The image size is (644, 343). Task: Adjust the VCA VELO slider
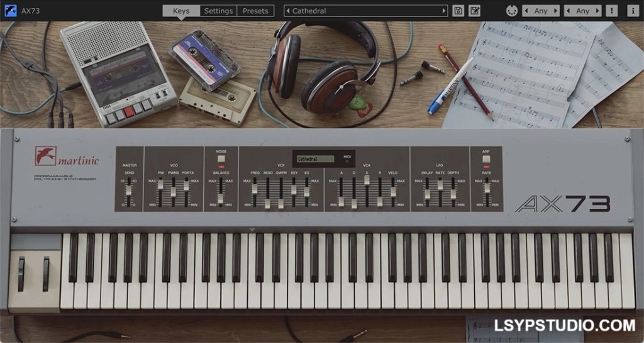click(393, 192)
